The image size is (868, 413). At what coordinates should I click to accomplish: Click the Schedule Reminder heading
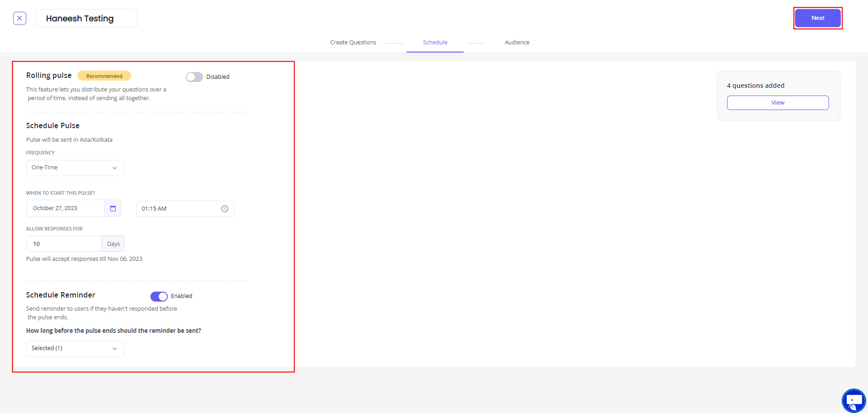(61, 295)
